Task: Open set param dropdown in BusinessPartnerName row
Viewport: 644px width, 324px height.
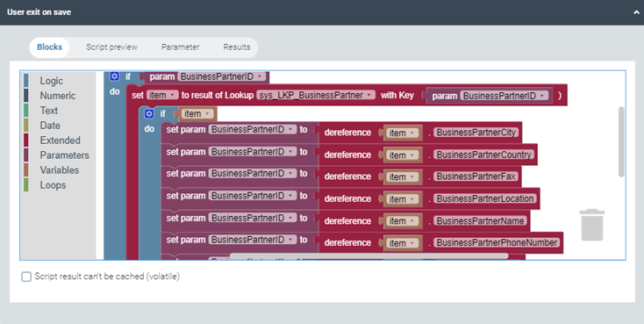Action: tap(252, 218)
